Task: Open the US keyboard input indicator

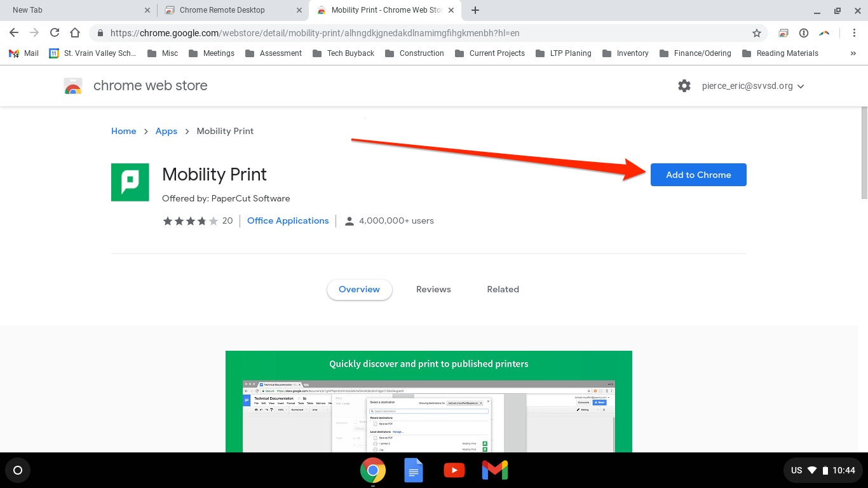Action: pyautogui.click(x=796, y=470)
